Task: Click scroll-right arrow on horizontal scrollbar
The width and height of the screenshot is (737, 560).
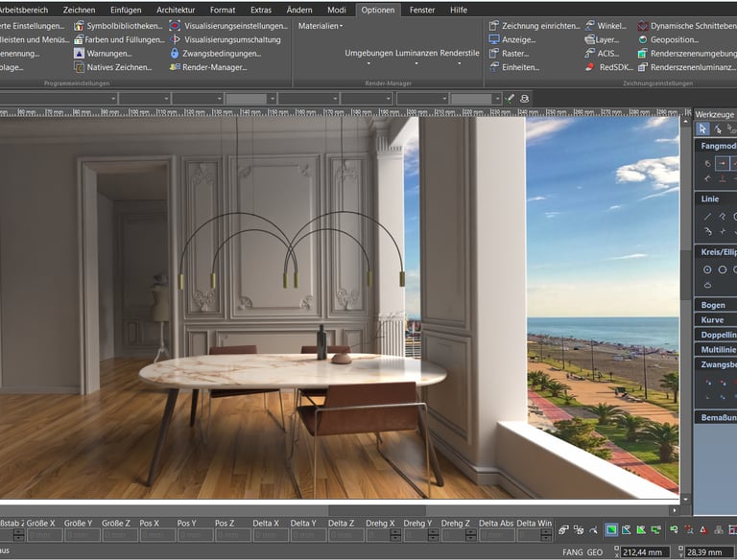Action: tap(675, 510)
